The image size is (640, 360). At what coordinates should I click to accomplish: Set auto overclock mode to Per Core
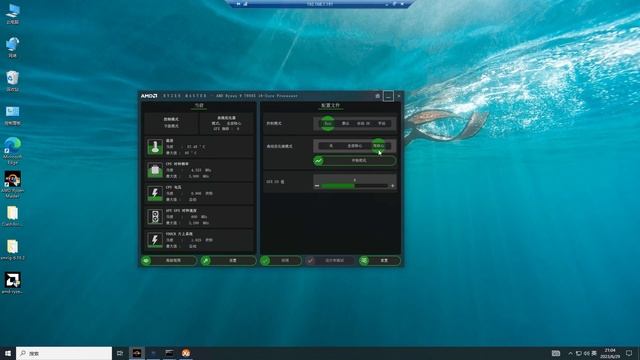click(378, 146)
